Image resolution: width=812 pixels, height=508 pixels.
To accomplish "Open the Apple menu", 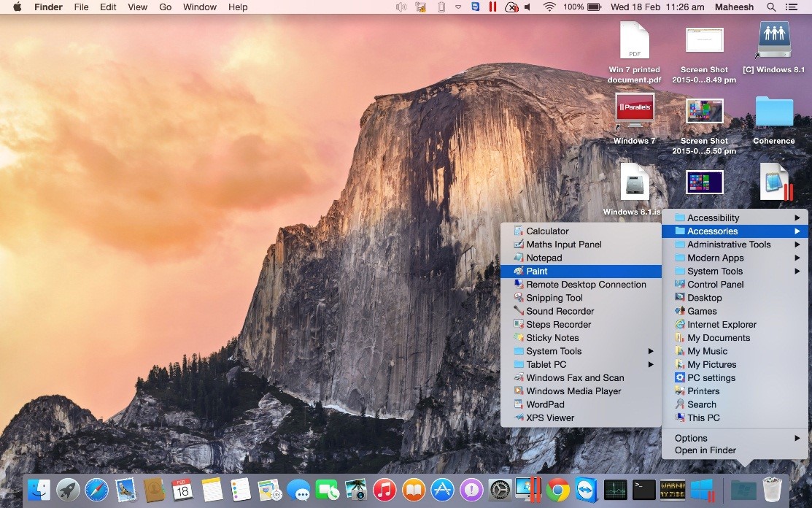I will coord(17,7).
